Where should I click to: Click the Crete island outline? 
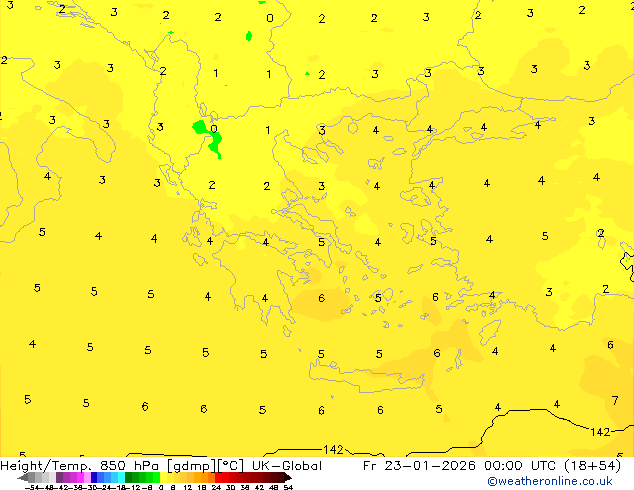pyautogui.click(x=367, y=376)
